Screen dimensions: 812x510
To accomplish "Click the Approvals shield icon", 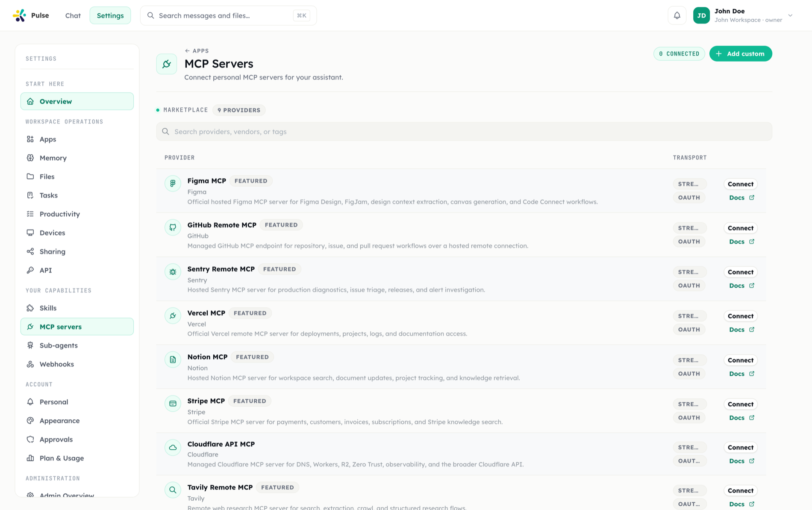I will (30, 439).
